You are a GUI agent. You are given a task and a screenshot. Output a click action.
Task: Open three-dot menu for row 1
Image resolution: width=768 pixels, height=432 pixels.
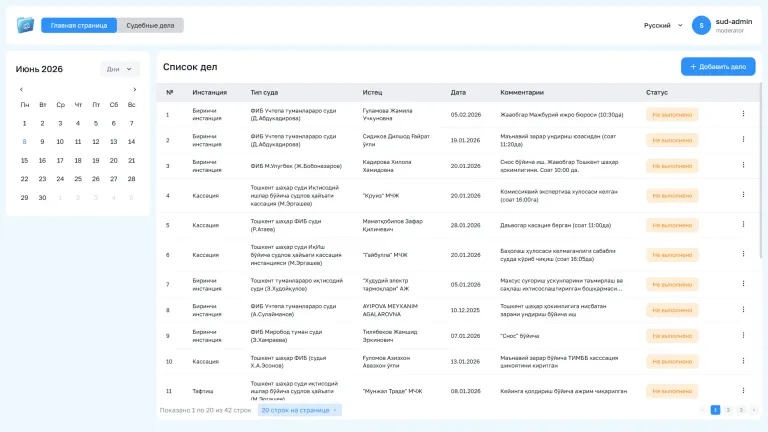743,114
